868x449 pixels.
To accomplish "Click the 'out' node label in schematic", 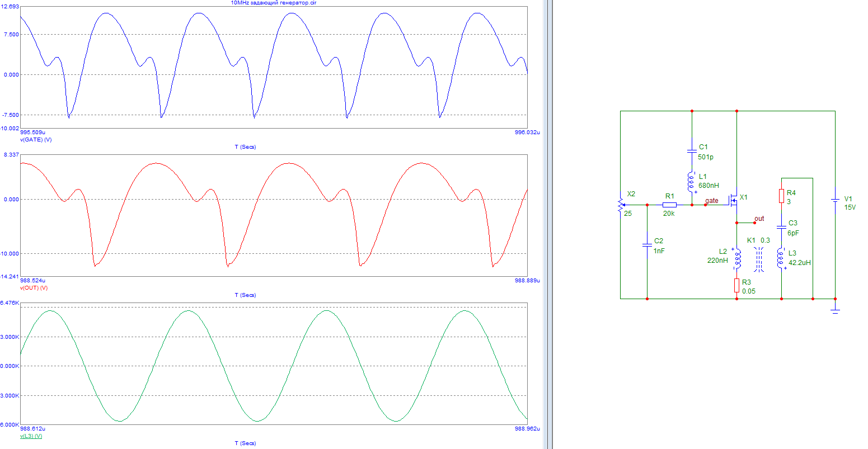I will tap(759, 219).
